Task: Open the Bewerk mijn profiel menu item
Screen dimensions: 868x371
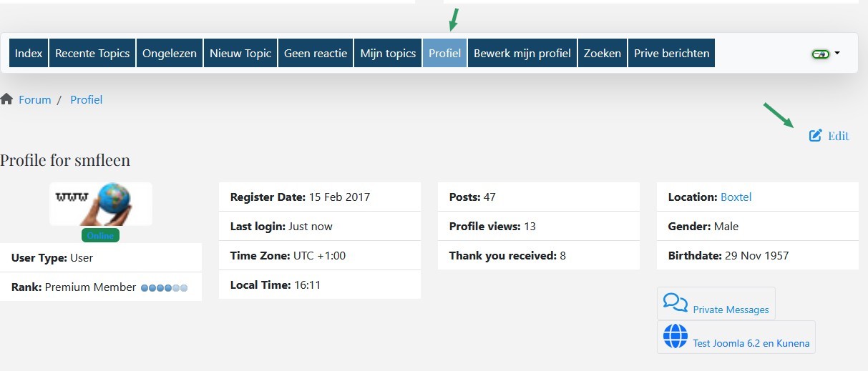Action: [x=522, y=53]
